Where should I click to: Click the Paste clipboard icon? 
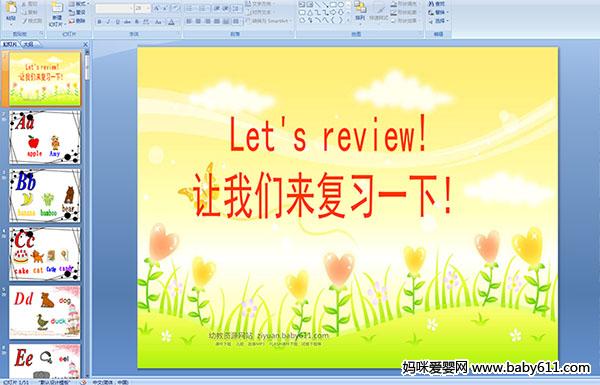[11, 7]
